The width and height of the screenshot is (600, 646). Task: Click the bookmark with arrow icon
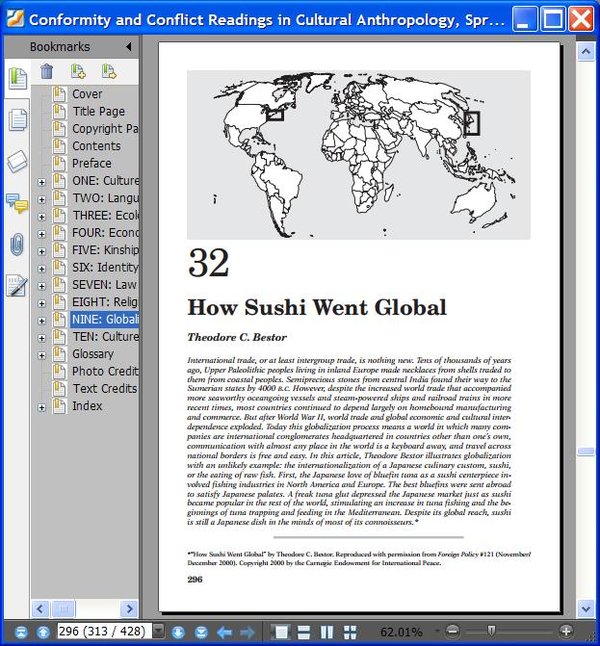point(109,71)
